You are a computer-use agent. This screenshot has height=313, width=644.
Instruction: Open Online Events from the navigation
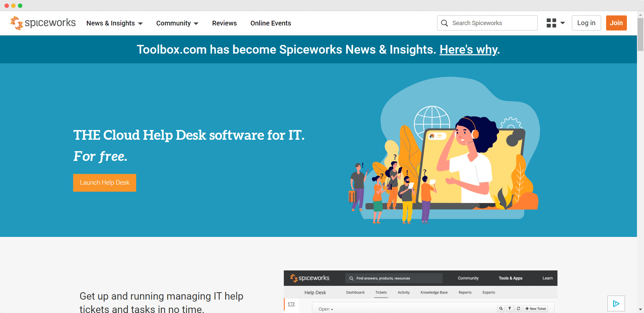pos(271,23)
